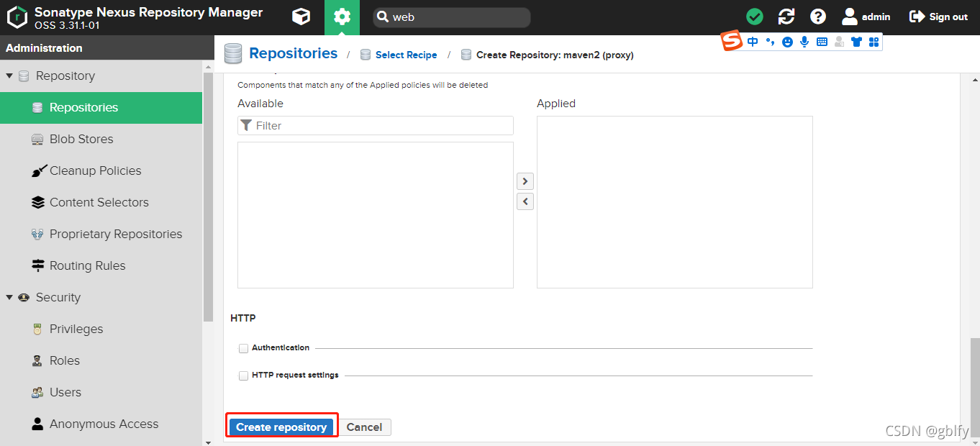Open Proprietary Repositories in the sidebar
Screen dimensions: 980x446
click(101, 234)
